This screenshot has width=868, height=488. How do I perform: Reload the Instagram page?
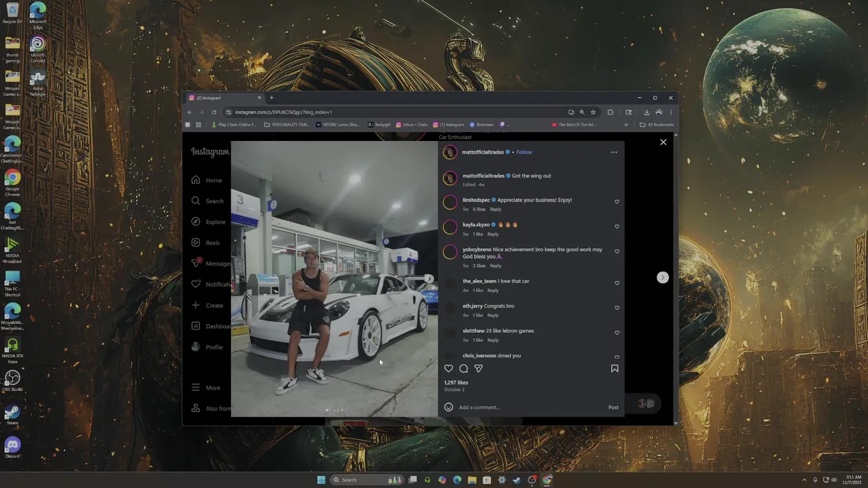pyautogui.click(x=214, y=113)
